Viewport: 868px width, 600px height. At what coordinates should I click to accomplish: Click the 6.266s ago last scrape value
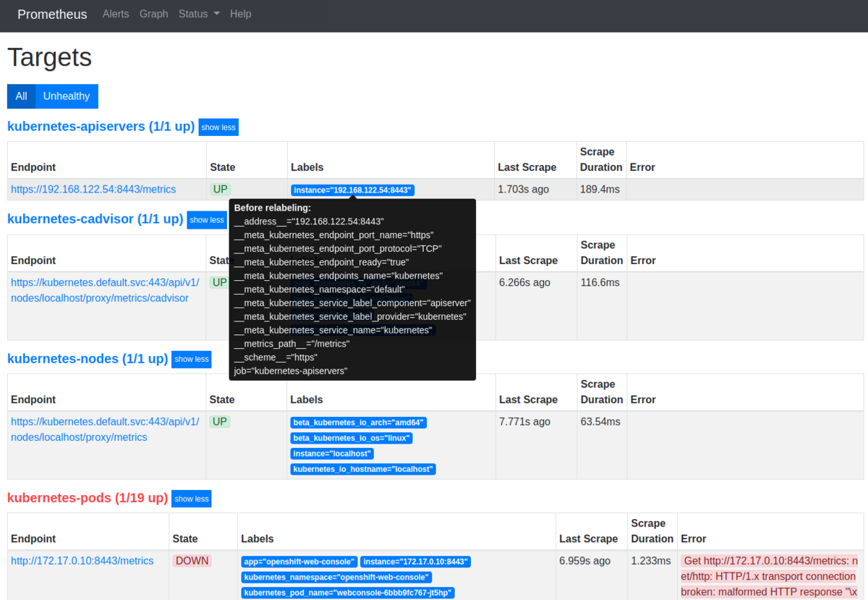click(x=525, y=283)
